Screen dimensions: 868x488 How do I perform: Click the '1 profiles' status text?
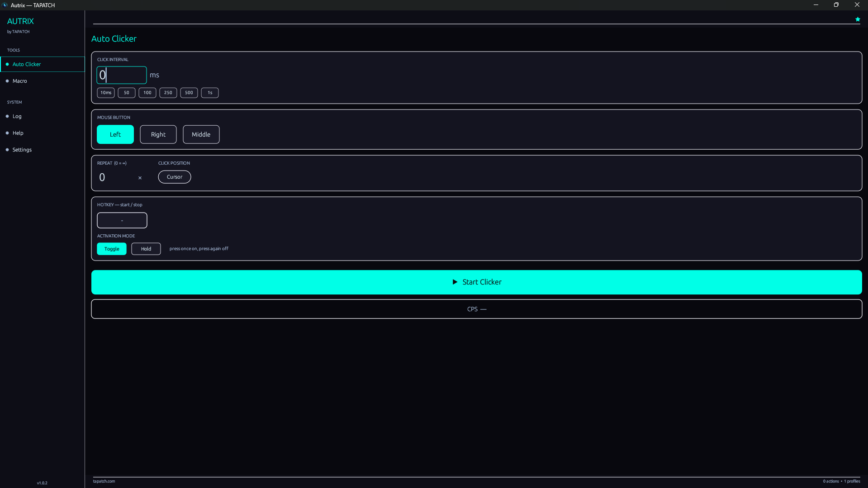pos(852,481)
